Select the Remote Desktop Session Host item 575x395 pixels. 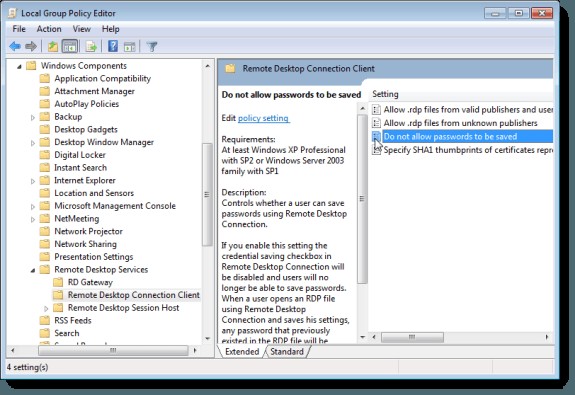124,308
